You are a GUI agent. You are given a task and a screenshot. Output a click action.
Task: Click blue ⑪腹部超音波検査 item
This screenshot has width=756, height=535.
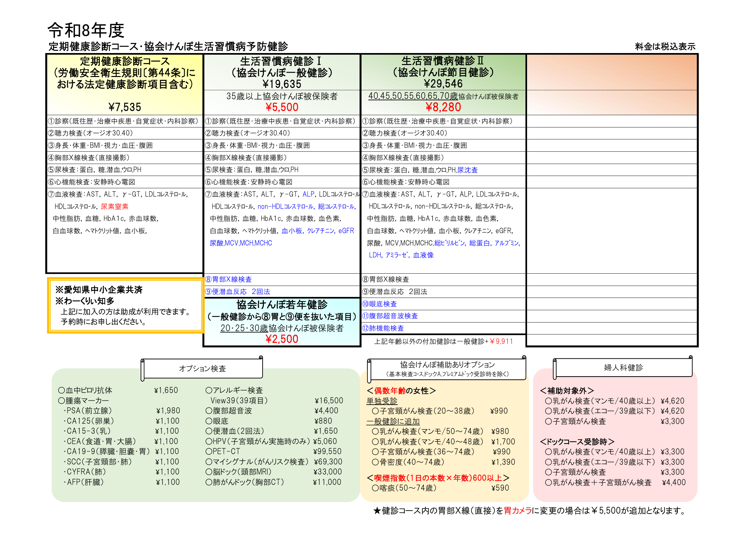390,316
